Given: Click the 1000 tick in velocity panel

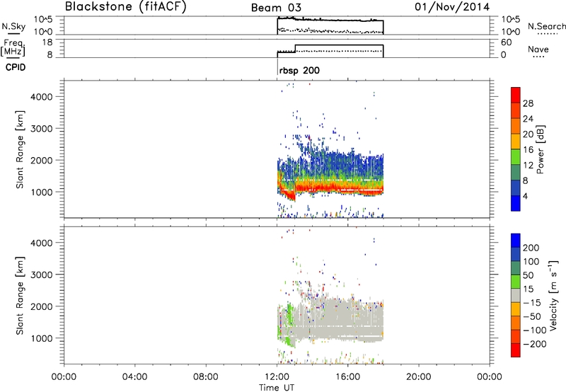Looking at the screenshot, I should point(41,338).
